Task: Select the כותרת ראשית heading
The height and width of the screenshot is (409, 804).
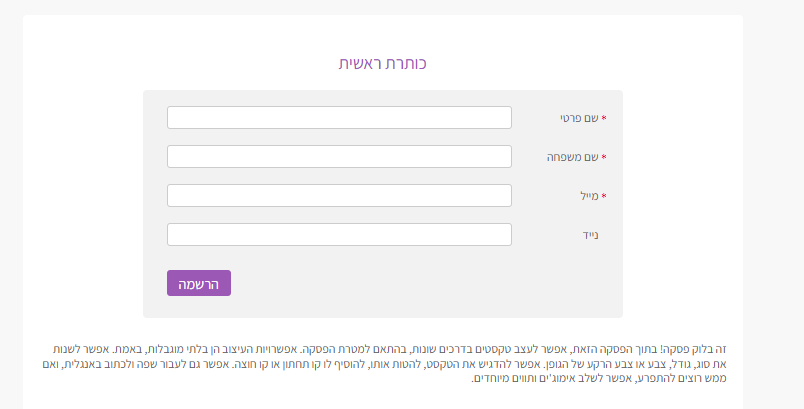Action: [383, 63]
